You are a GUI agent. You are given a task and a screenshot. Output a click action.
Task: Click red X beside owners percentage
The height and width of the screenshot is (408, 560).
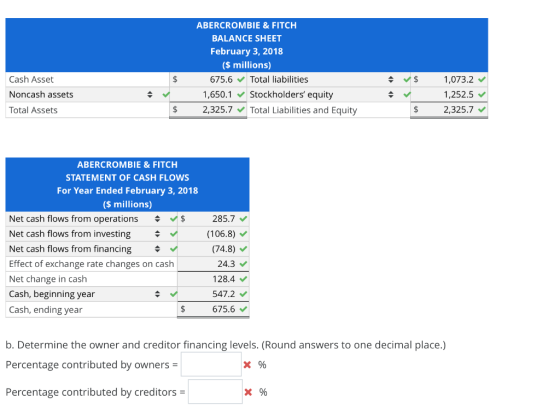[x=247, y=365]
